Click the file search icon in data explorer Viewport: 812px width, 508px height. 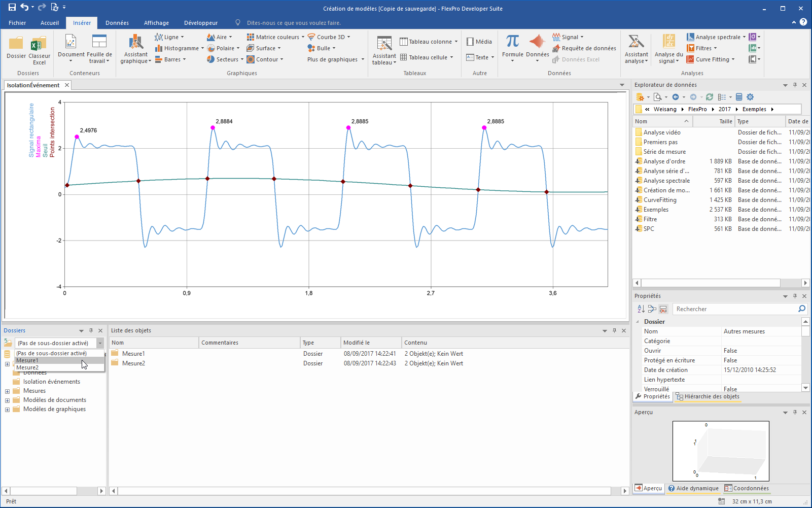658,97
